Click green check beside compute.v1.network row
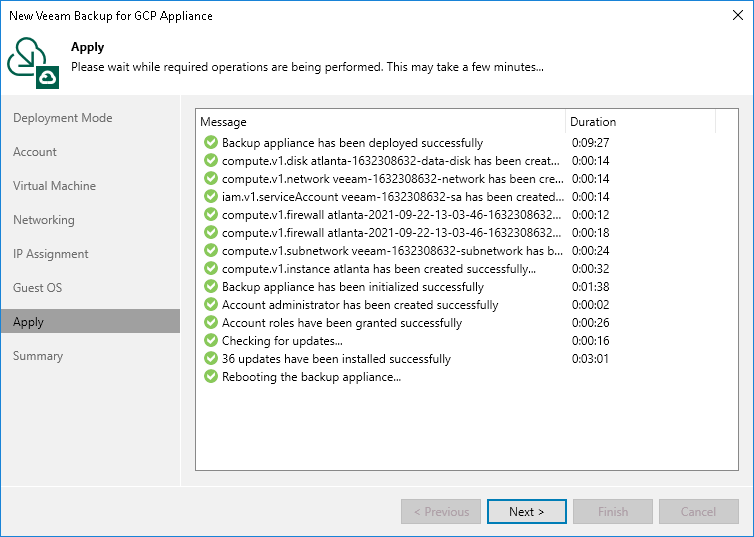The image size is (754, 537). tap(211, 178)
